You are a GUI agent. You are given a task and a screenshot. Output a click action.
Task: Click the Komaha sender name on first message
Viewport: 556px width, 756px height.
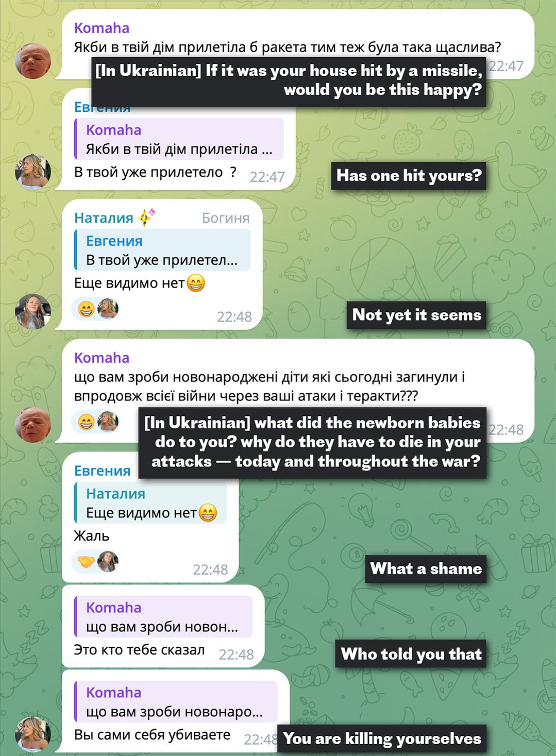coord(102,28)
